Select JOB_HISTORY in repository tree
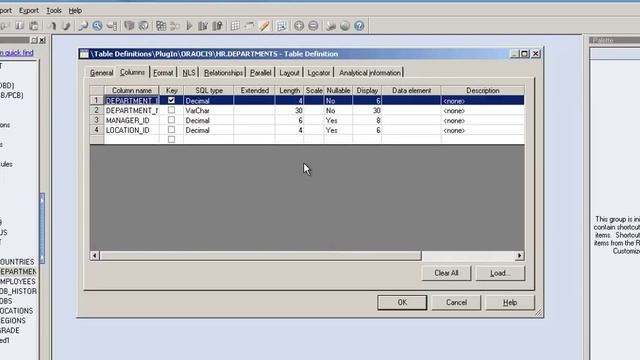The width and height of the screenshot is (640, 360). coord(18,291)
